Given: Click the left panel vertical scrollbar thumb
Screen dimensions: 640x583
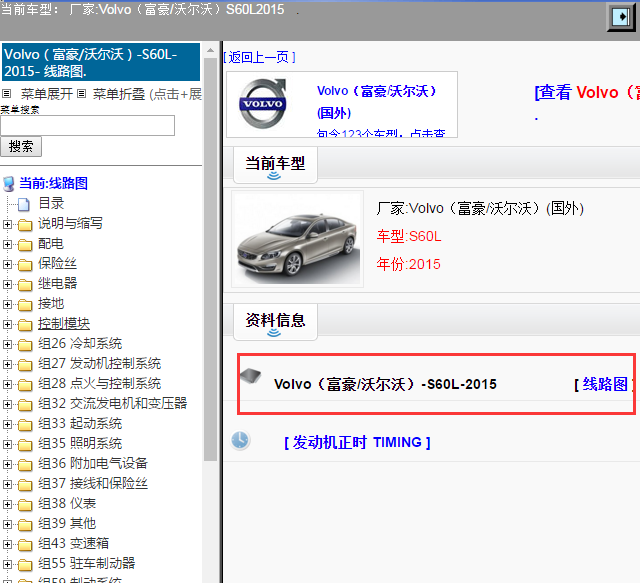Looking at the screenshot, I should (x=211, y=259).
